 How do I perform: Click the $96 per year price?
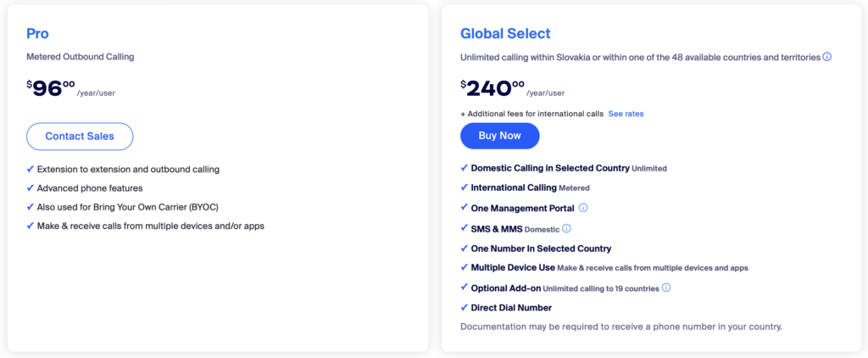[53, 87]
